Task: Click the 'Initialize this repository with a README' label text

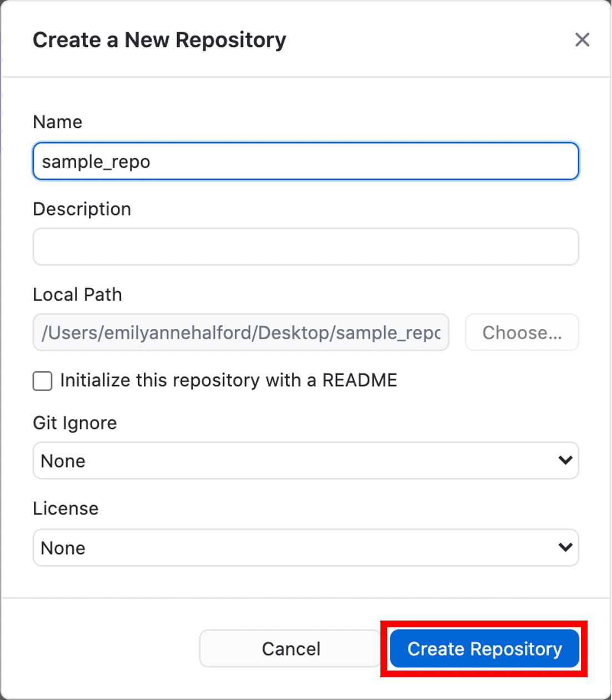Action: pos(228,381)
